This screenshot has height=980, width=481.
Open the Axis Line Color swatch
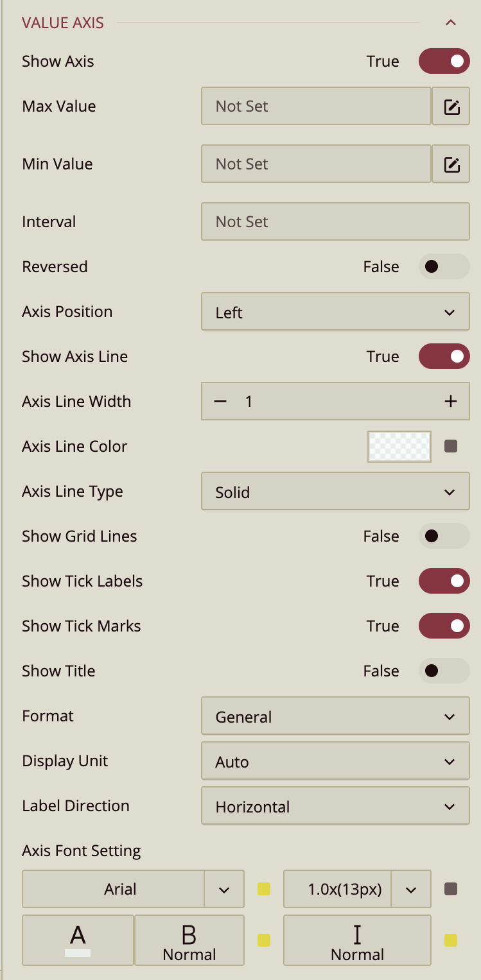tap(399, 447)
